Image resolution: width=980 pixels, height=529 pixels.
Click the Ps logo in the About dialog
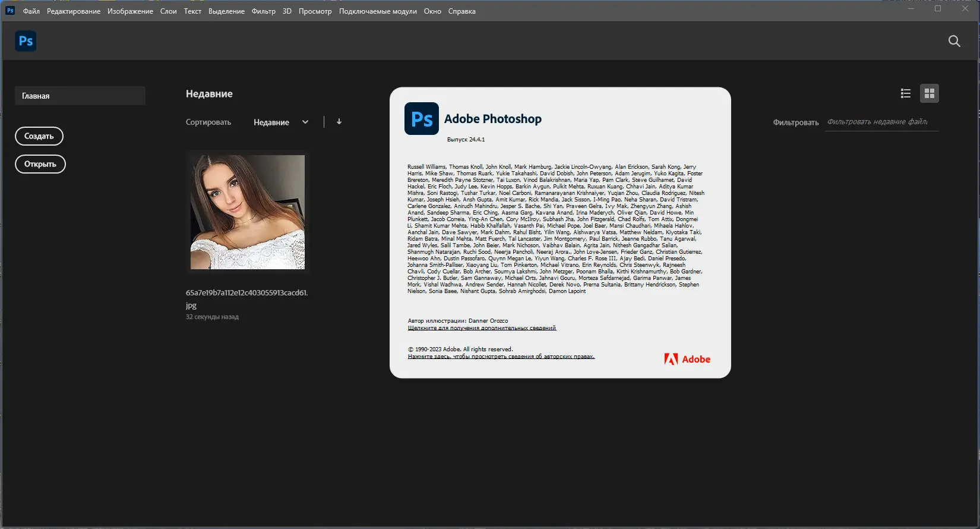point(422,119)
